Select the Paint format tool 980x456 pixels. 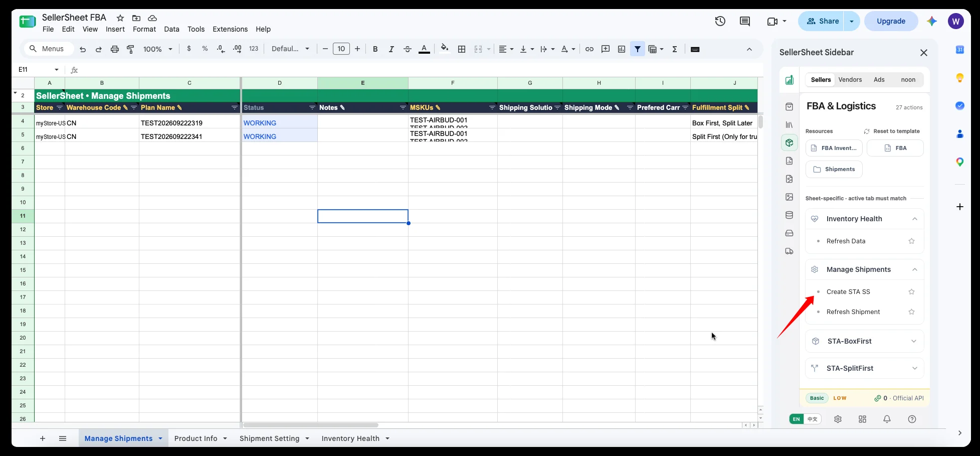pyautogui.click(x=131, y=49)
